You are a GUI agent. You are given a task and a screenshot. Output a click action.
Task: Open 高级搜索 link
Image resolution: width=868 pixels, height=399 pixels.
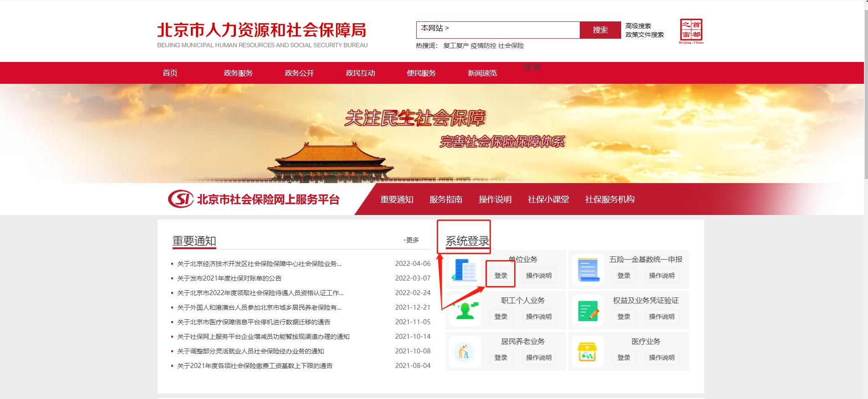[638, 26]
